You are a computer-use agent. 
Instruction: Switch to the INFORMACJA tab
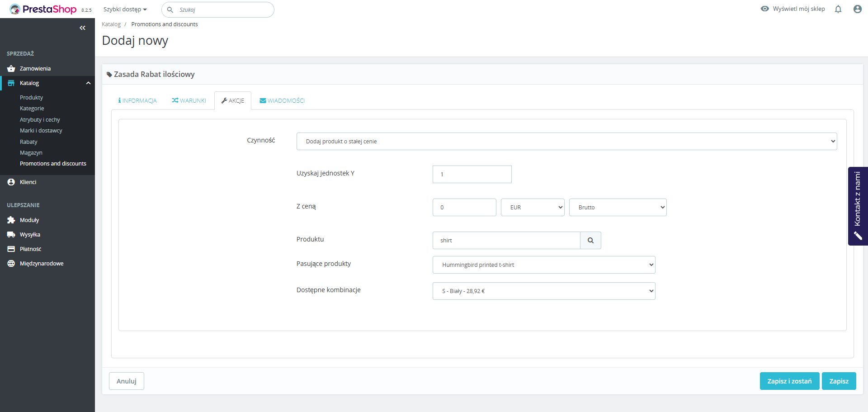click(x=137, y=101)
